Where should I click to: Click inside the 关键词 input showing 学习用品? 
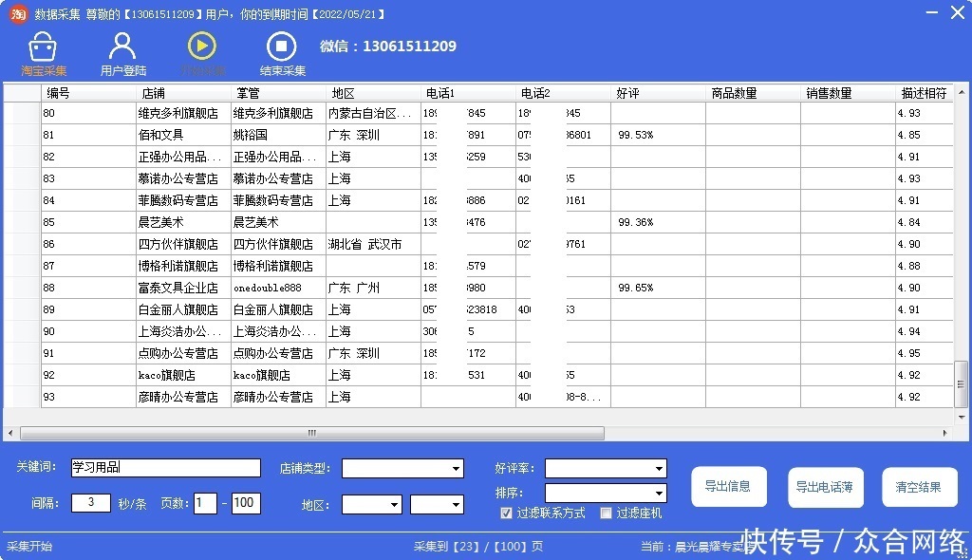point(166,468)
